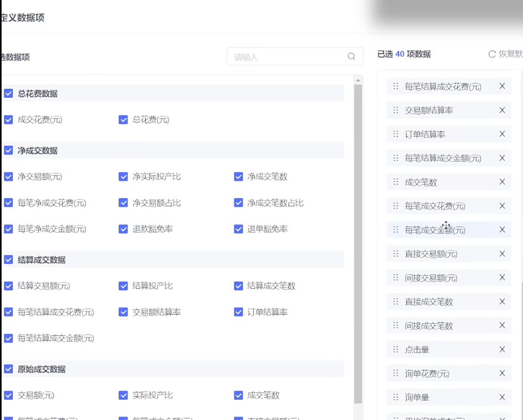This screenshot has height=420, width=523.
Task: Uncheck left-panel 每笔结算成交花费(元) checkbox
Action: click(9, 312)
